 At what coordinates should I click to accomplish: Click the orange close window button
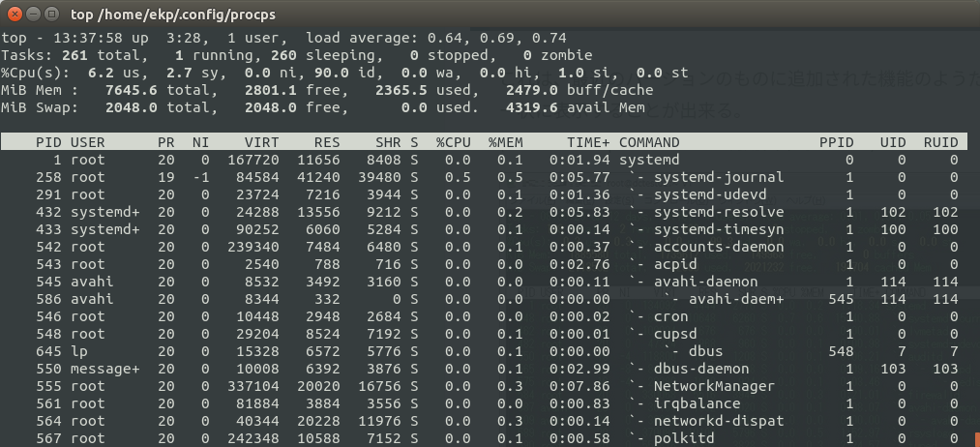15,14
